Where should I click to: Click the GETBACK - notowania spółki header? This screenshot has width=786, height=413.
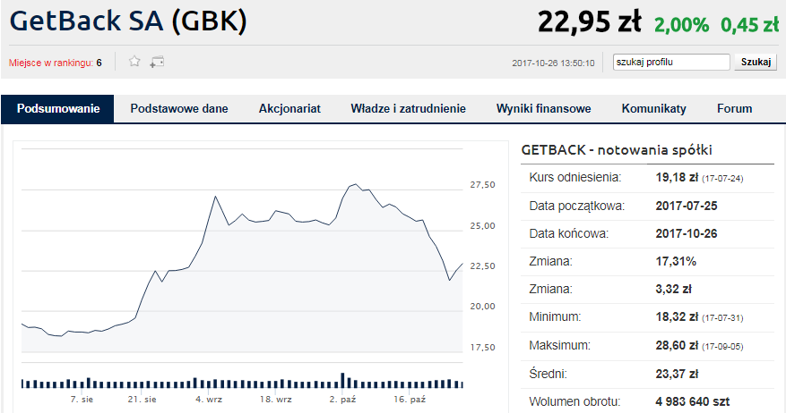tap(617, 150)
